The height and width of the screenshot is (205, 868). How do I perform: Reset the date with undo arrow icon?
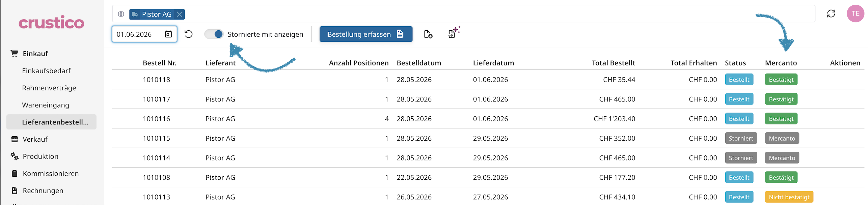tap(189, 34)
